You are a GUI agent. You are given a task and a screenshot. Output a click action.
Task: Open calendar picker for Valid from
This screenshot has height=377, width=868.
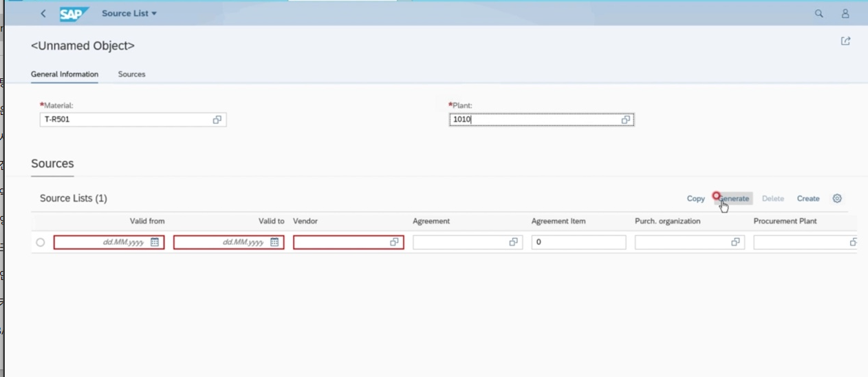(x=155, y=242)
